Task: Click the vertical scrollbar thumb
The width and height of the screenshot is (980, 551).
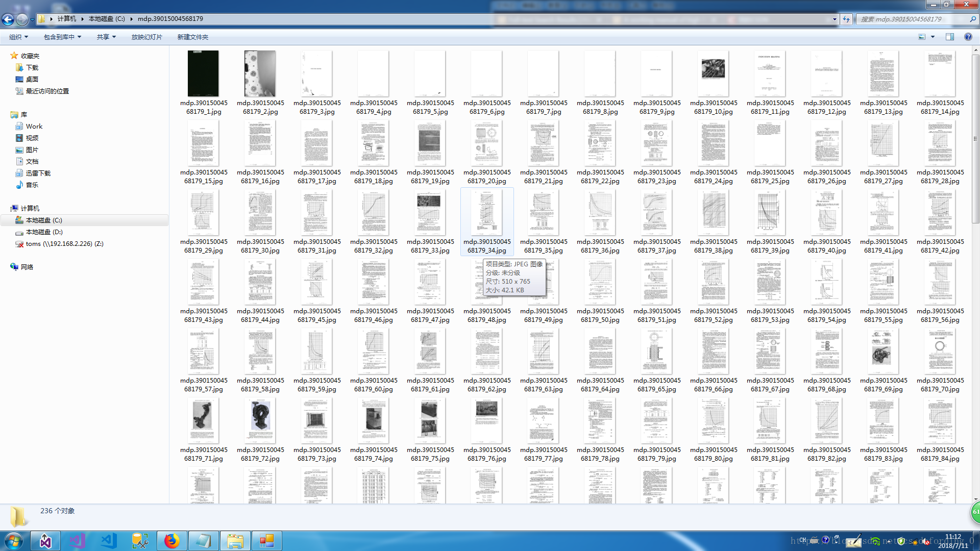Action: (975, 138)
